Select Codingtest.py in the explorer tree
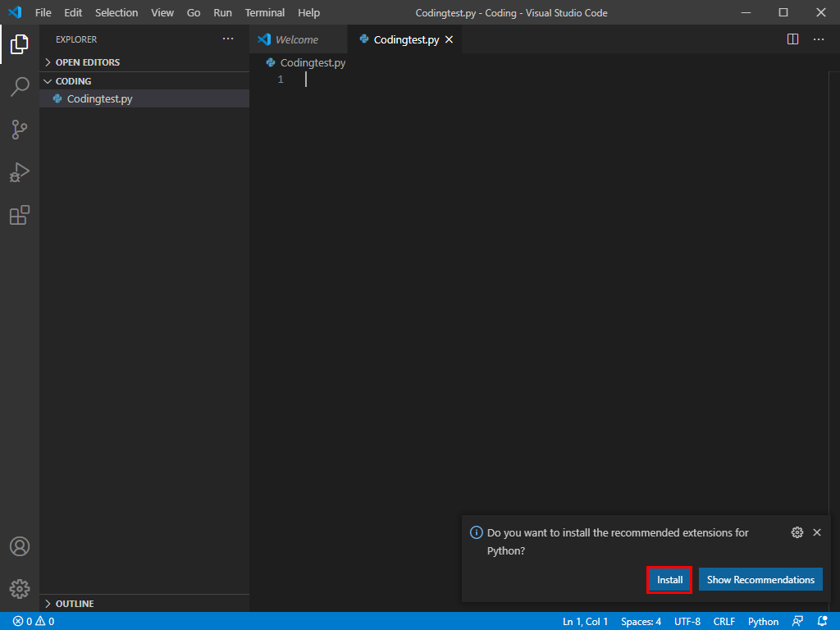 click(144, 98)
